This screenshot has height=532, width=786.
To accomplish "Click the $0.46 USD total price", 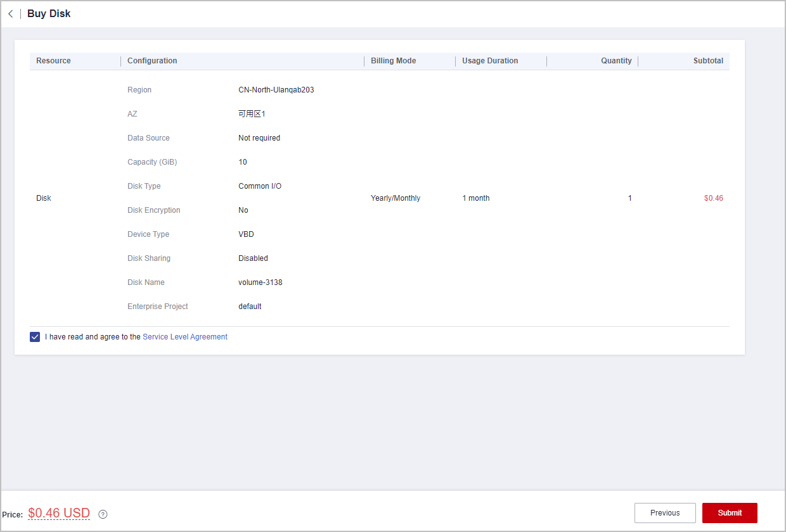I will pos(59,513).
